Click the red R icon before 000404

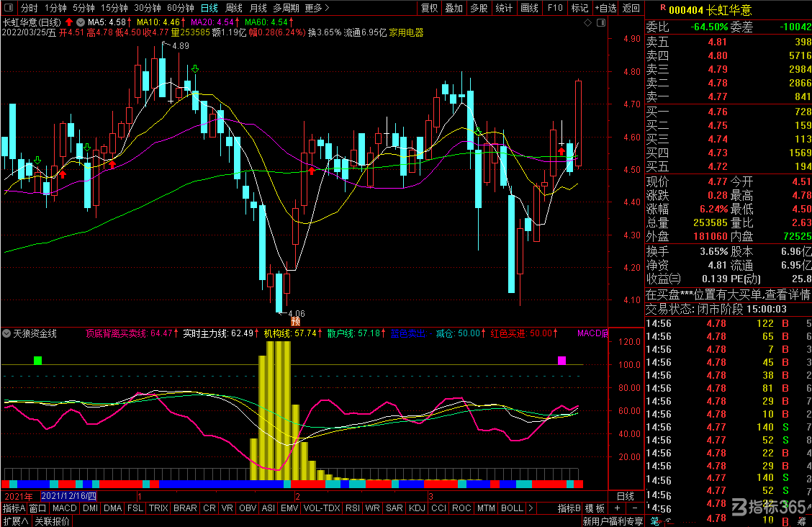click(663, 8)
